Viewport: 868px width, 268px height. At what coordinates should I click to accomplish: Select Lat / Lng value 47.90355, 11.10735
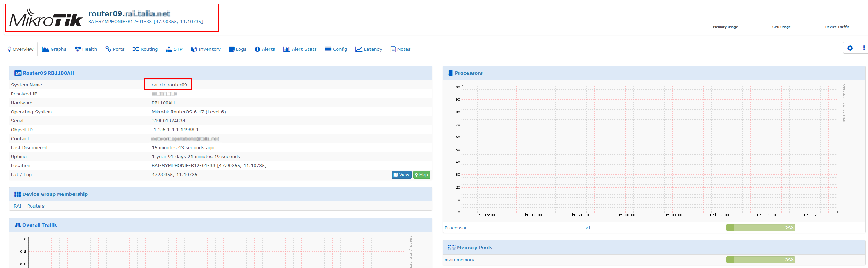[175, 174]
